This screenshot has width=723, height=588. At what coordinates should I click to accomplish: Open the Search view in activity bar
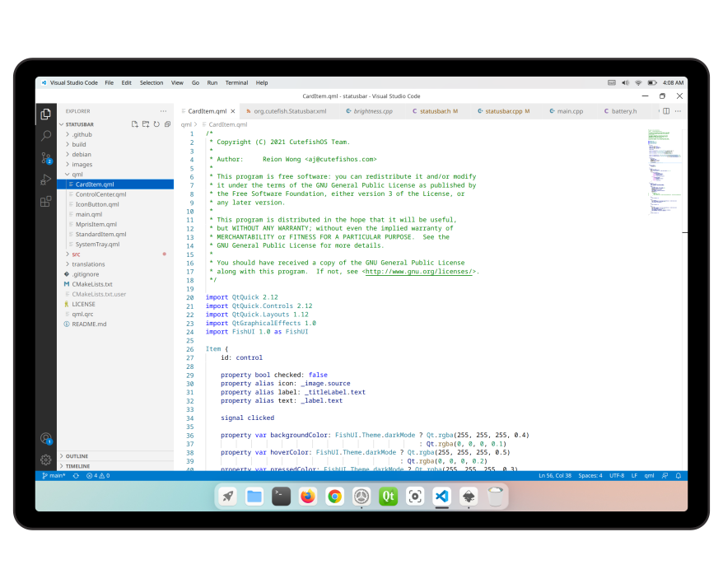point(45,136)
